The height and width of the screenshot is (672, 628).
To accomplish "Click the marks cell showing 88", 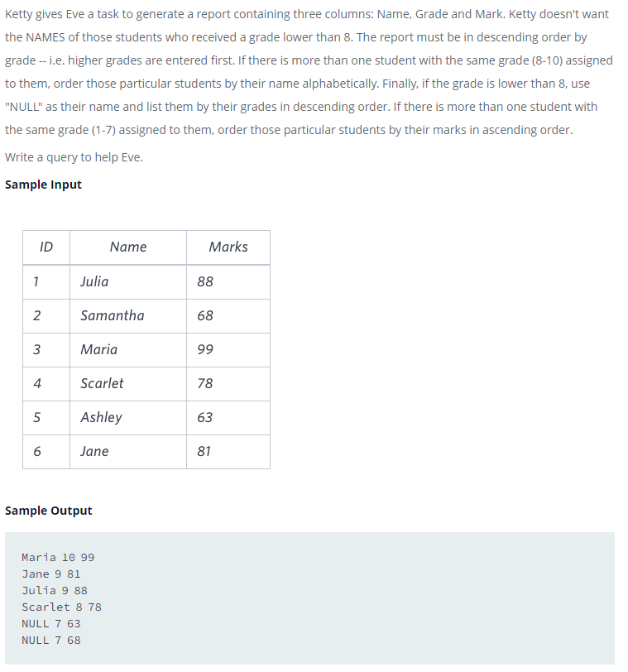I will 228,282.
